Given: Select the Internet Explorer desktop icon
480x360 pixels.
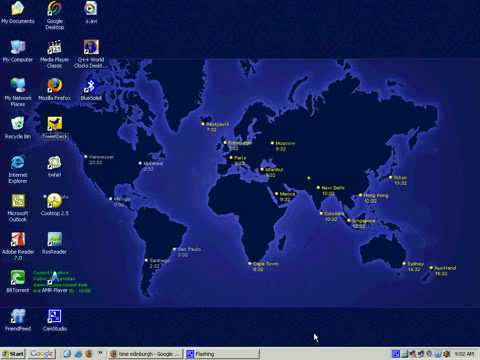Looking at the screenshot, I should [x=18, y=169].
